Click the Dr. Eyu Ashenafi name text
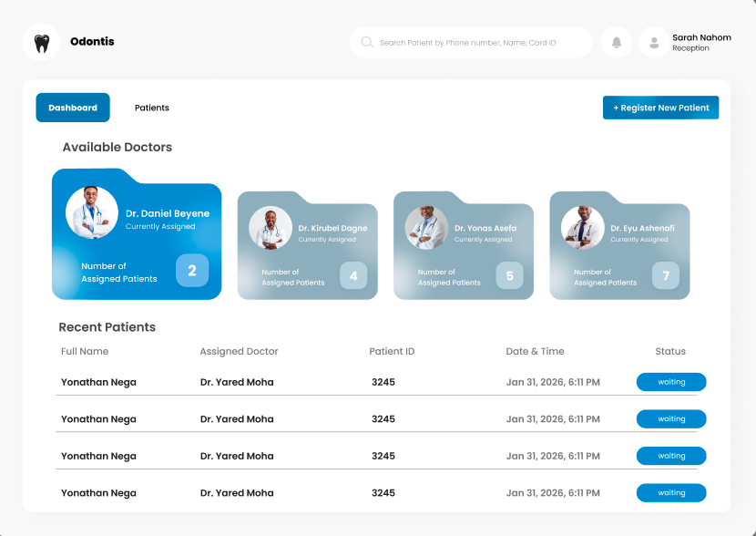This screenshot has width=756, height=536. 642,228
